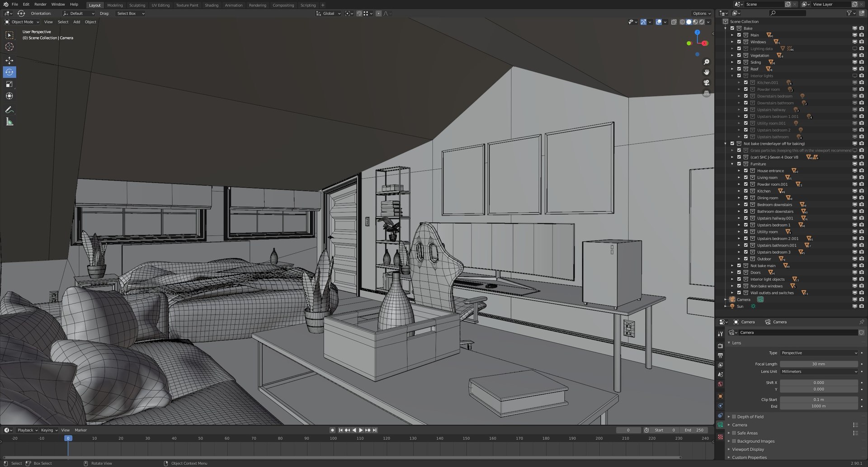
Task: Open the Orientation Default dropdown
Action: [x=78, y=14]
